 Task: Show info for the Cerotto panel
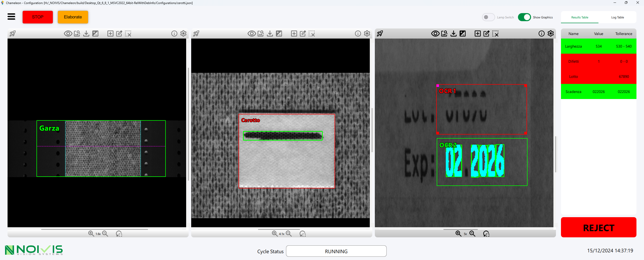click(x=358, y=34)
